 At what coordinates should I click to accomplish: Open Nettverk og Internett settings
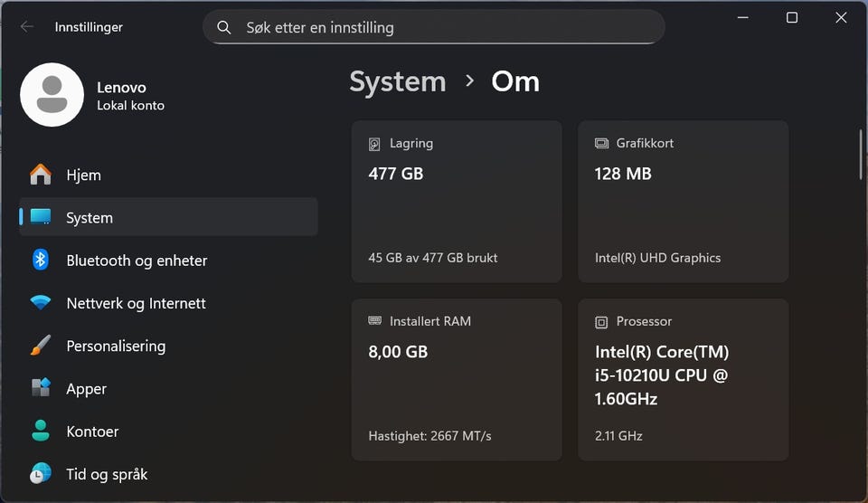pyautogui.click(x=136, y=303)
